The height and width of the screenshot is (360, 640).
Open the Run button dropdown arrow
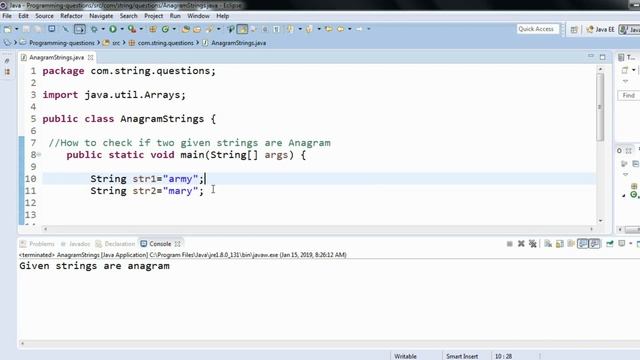coord(122,29)
